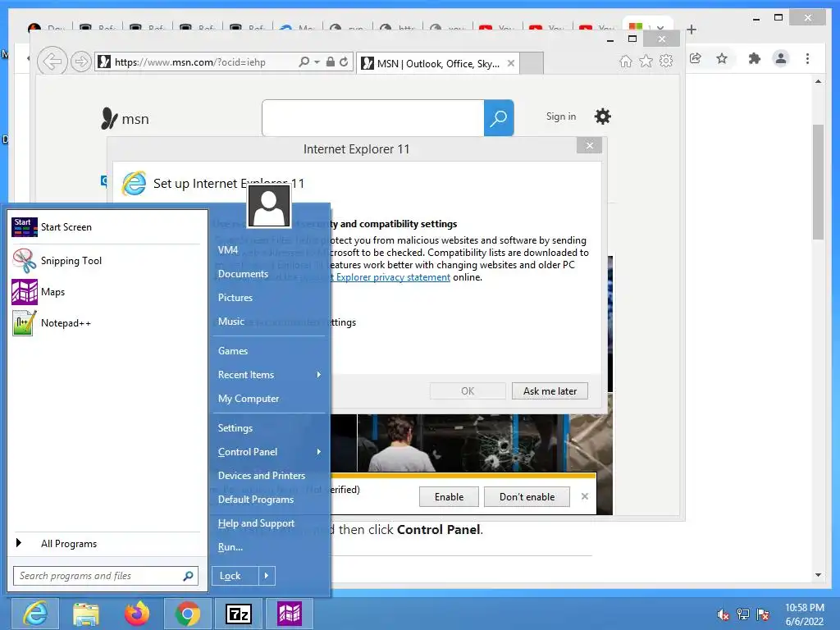The width and height of the screenshot is (840, 630).
Task: Close the Internet Explorer 11 setup dialog
Action: click(x=589, y=145)
